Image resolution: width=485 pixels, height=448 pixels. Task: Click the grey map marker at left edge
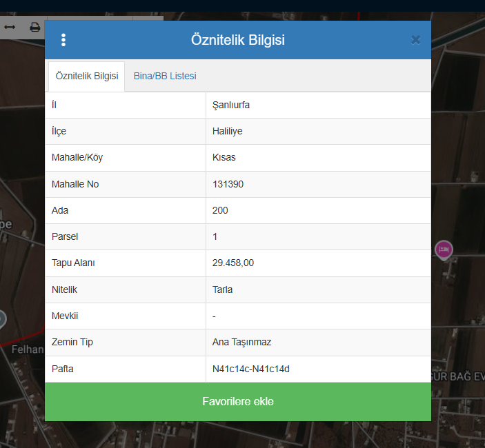[x=1, y=318]
